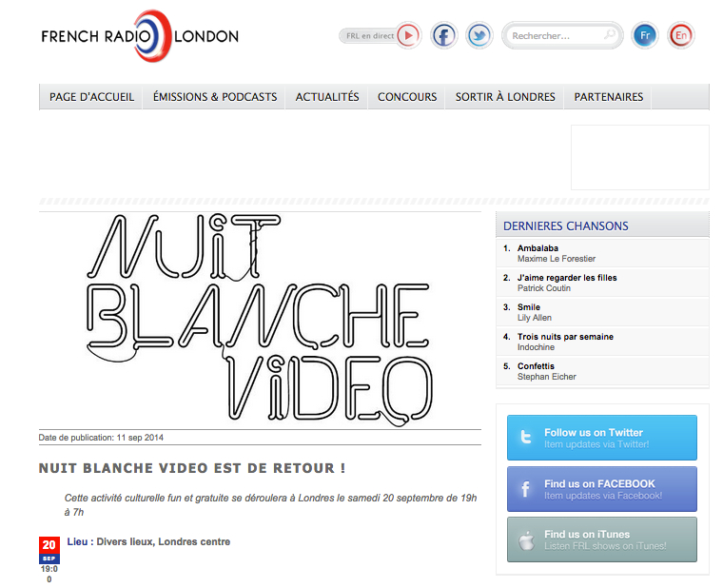
Task: Click Lieu : Divers lieux, Londres centre
Action: pos(148,542)
